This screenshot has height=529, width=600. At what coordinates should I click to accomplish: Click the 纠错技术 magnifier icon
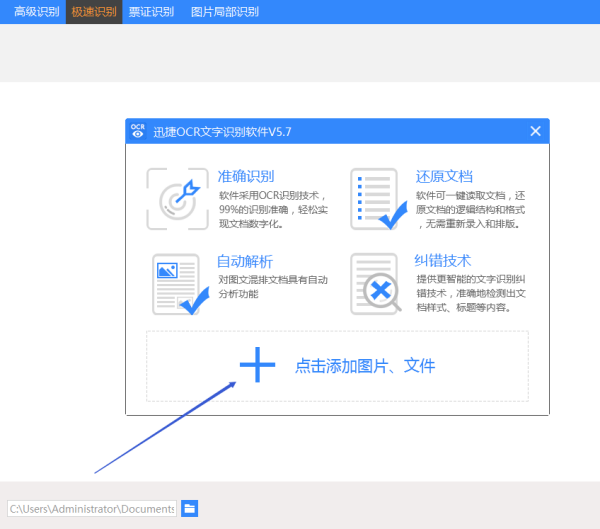point(377,283)
